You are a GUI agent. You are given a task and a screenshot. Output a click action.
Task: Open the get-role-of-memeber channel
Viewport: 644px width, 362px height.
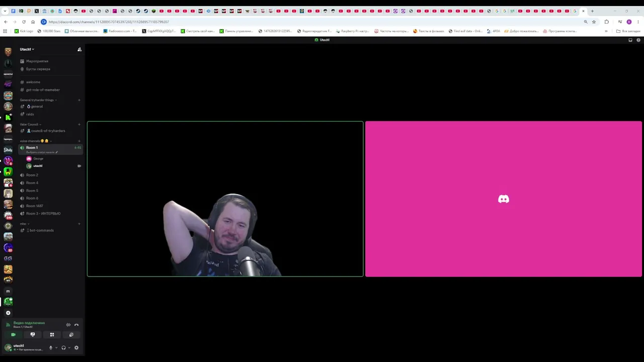[x=40, y=90]
